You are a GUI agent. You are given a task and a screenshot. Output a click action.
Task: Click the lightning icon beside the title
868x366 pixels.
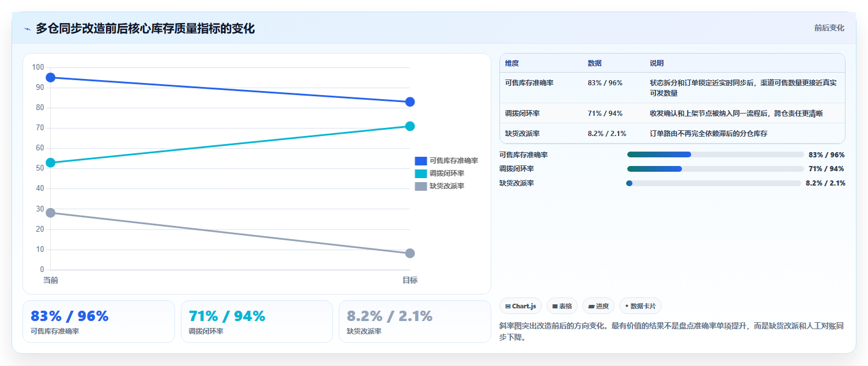[27, 29]
